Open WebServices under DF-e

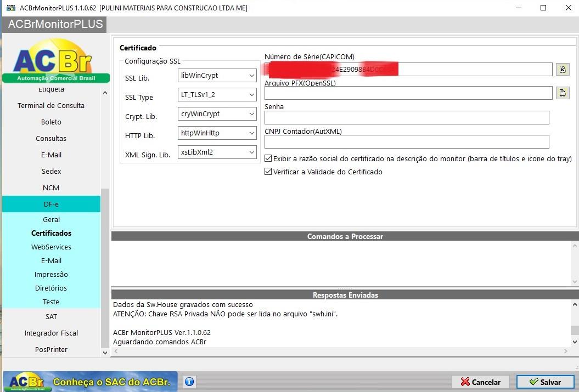tap(51, 247)
